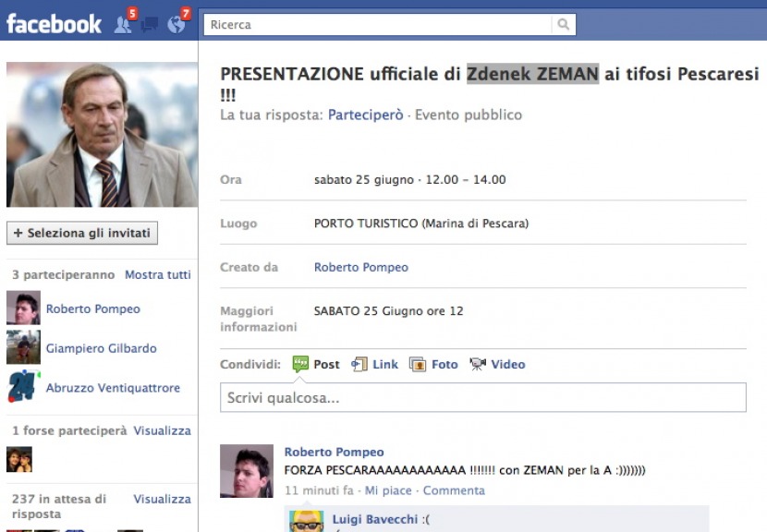Click 'Visualizza' beside maybe attending
The width and height of the screenshot is (767, 532).
(162, 430)
